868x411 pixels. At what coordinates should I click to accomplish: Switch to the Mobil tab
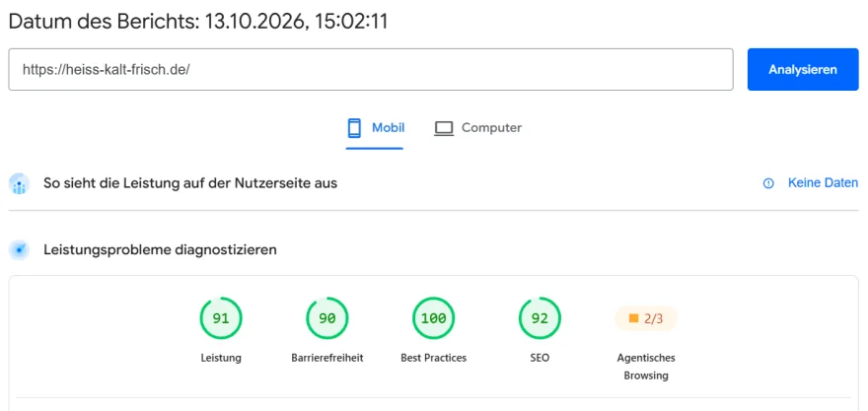pos(376,128)
